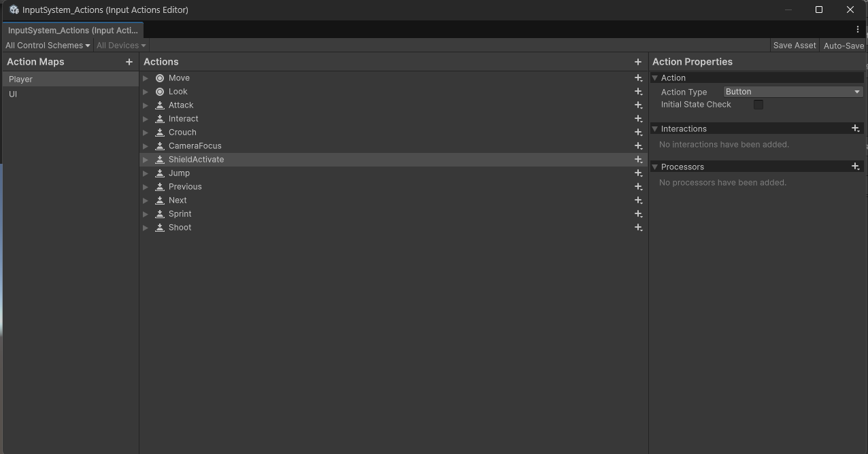Image resolution: width=868 pixels, height=454 pixels.
Task: Click the Sprint action button icon
Action: coord(160,214)
